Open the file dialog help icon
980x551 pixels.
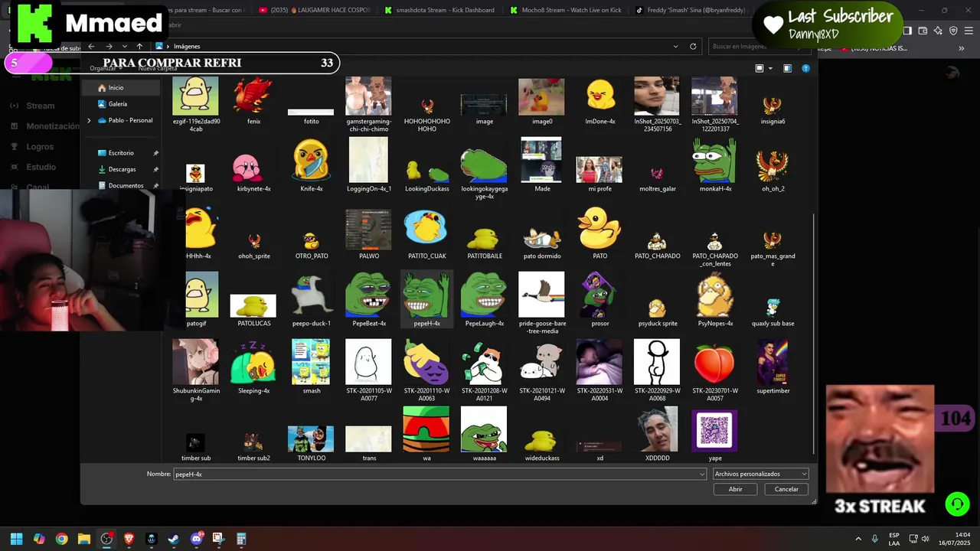pos(805,68)
